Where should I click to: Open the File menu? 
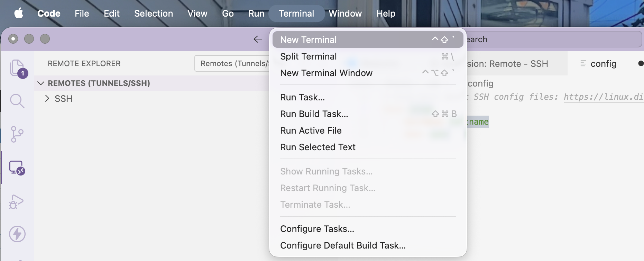[x=82, y=13]
